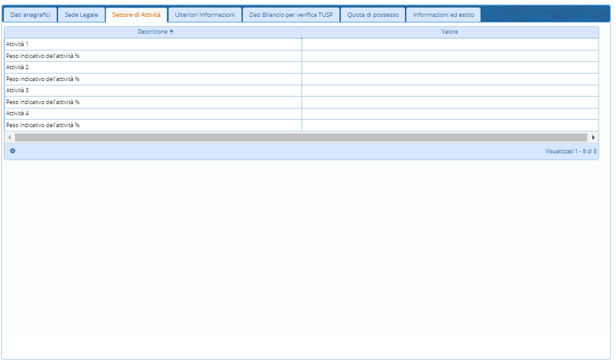Click the Attività 3 row label
This screenshot has height=364, width=616.
click(17, 90)
